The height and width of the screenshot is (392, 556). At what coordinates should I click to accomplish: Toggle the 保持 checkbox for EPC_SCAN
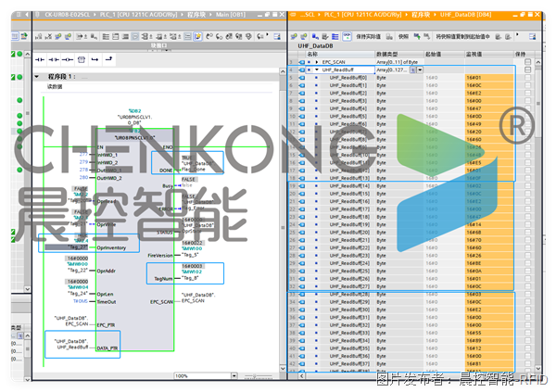coord(527,62)
